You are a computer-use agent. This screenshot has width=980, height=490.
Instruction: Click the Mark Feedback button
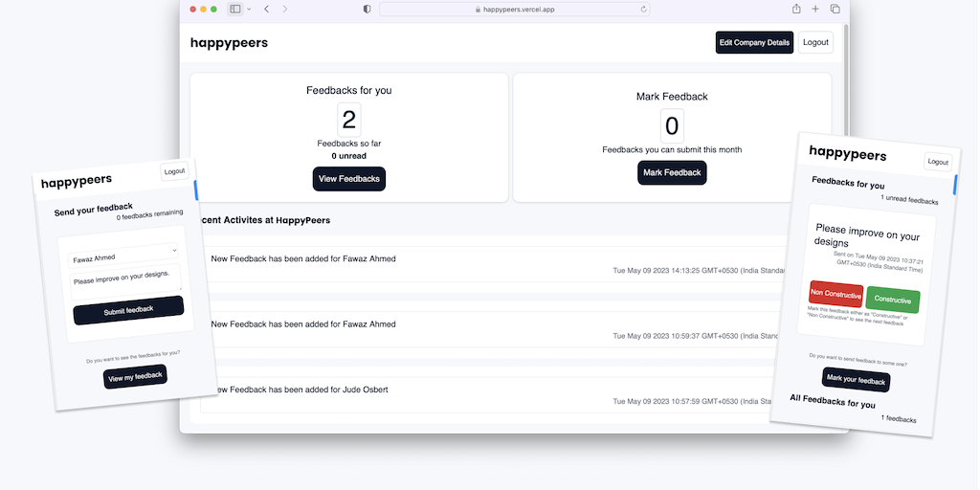[672, 172]
